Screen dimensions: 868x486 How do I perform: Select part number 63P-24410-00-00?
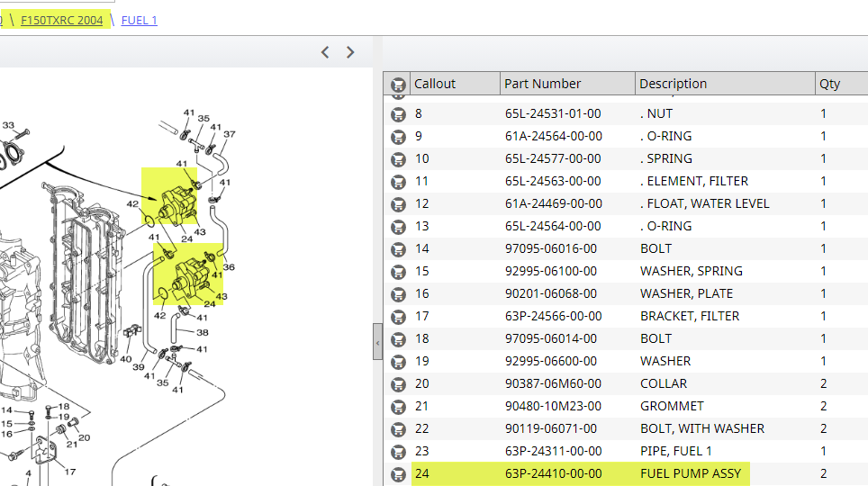pyautogui.click(x=553, y=473)
